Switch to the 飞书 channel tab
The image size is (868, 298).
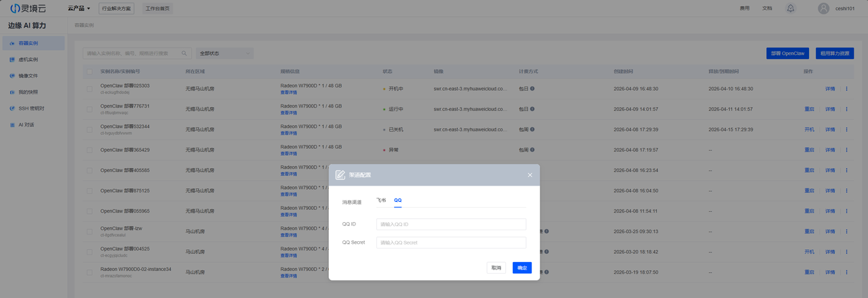[x=381, y=200]
